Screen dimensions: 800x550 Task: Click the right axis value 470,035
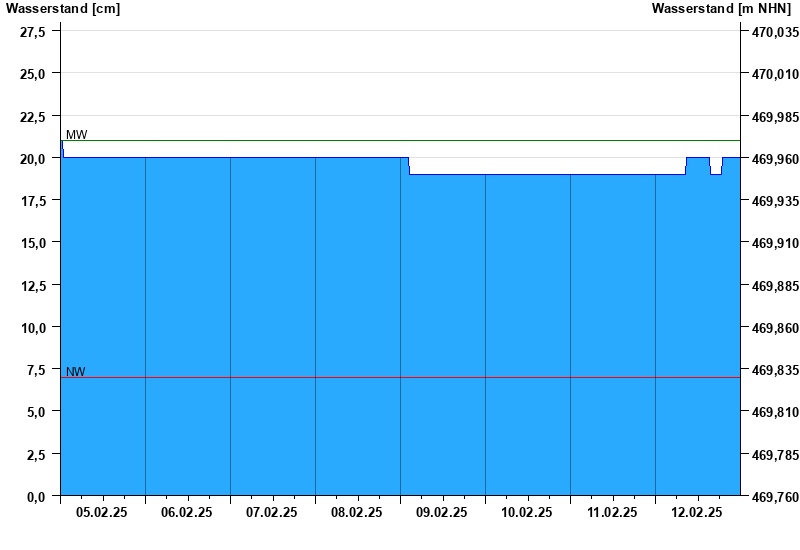[776, 32]
